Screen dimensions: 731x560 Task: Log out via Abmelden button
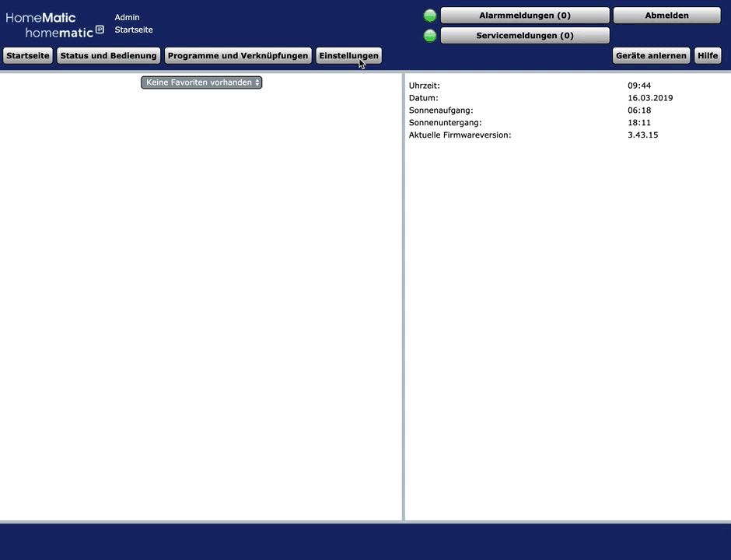coord(666,16)
